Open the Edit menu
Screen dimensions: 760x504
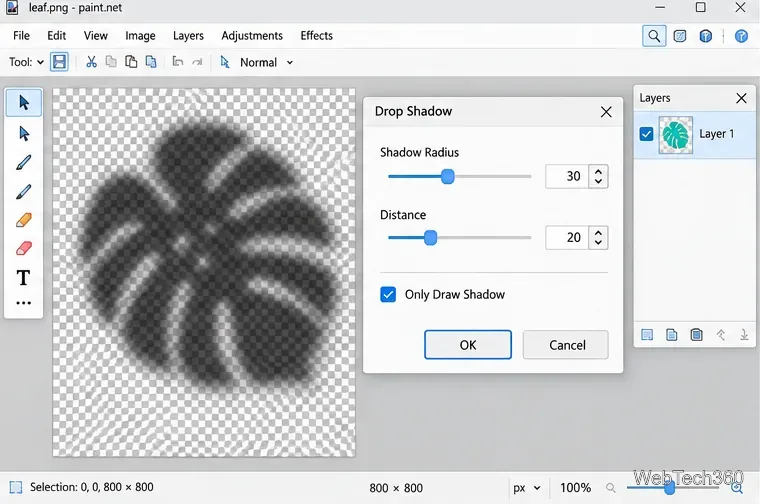click(x=56, y=36)
